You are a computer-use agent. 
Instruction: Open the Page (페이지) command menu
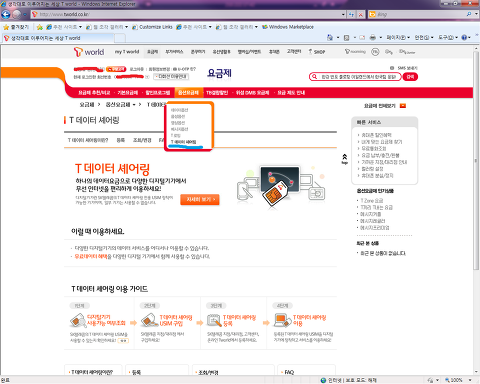coord(398,38)
